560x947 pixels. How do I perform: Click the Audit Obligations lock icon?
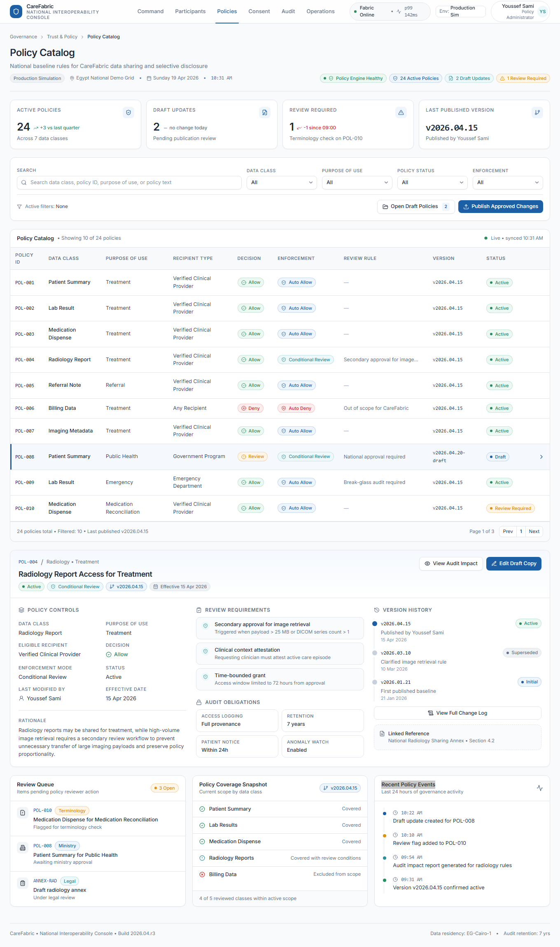point(199,702)
